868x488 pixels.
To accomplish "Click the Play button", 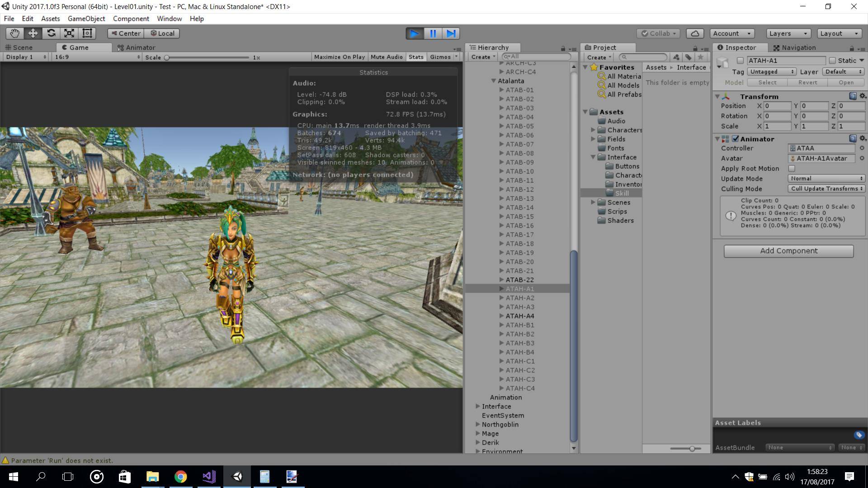I will point(414,33).
